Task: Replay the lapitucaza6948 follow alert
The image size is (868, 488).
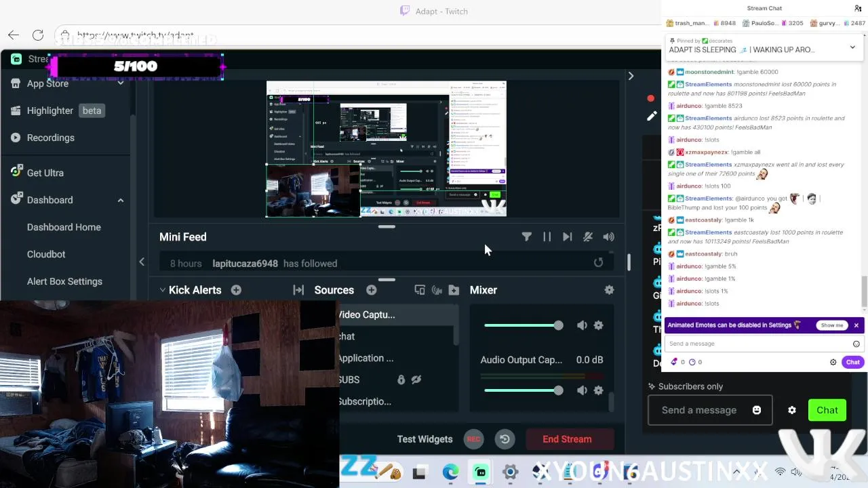Action: (598, 263)
